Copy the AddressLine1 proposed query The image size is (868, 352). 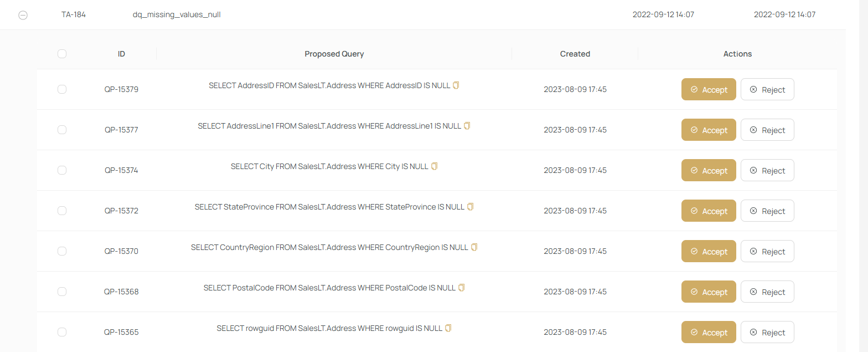pos(467,126)
